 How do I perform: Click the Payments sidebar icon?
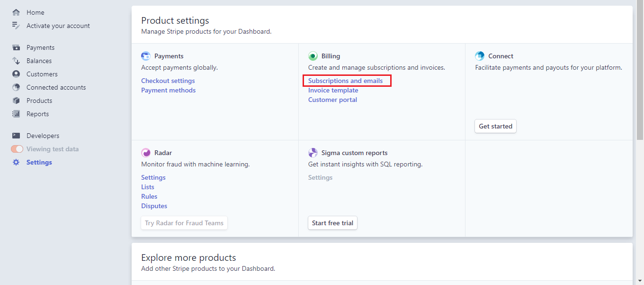tap(16, 47)
